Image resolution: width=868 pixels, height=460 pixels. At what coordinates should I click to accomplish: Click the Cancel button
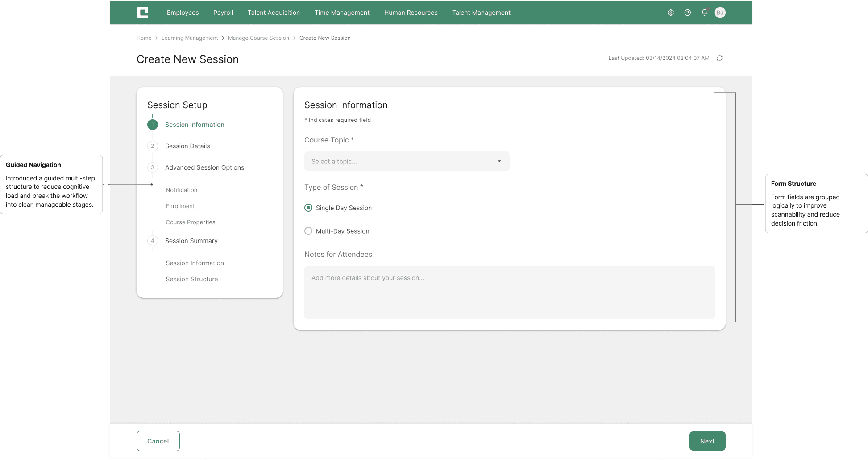click(x=158, y=441)
